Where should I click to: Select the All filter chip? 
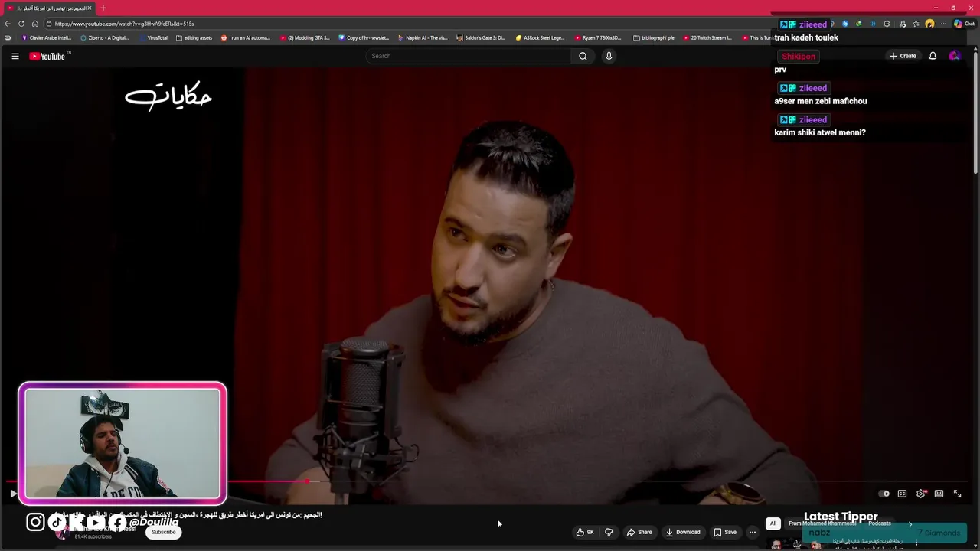click(x=773, y=523)
